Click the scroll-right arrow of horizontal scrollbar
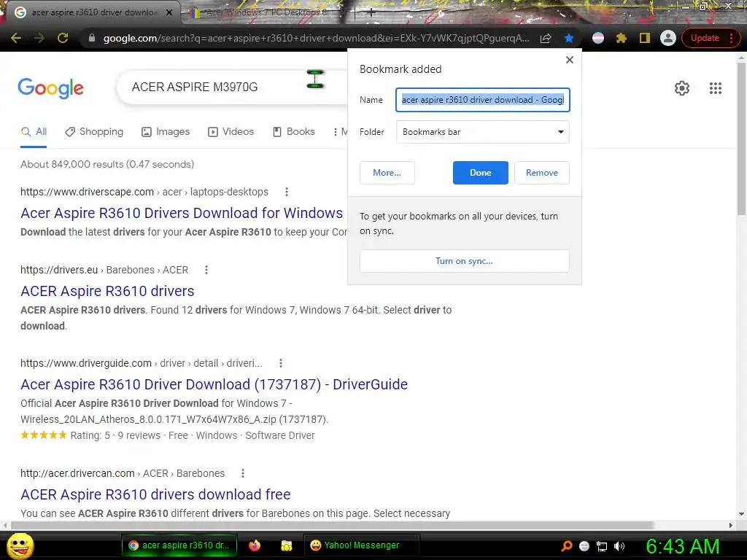 731,525
